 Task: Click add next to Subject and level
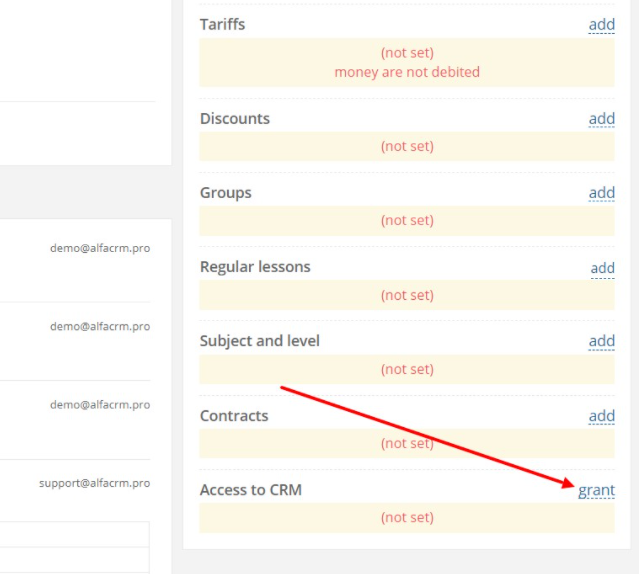click(602, 341)
